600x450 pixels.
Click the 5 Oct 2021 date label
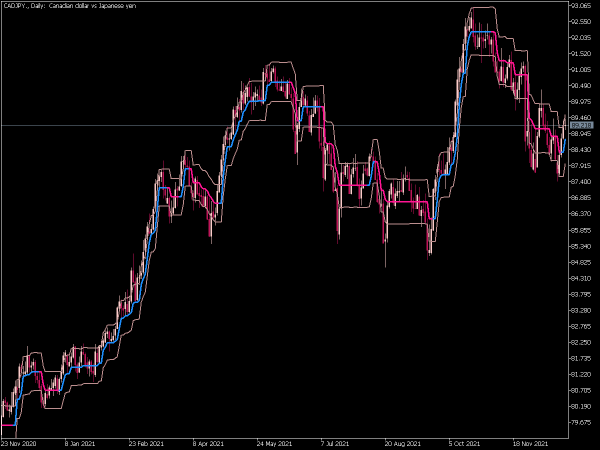click(464, 444)
